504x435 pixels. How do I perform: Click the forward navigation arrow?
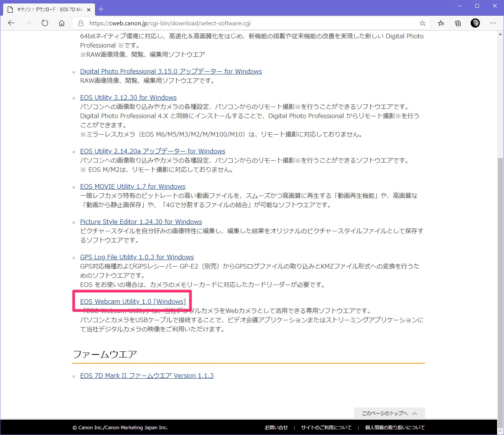click(28, 23)
